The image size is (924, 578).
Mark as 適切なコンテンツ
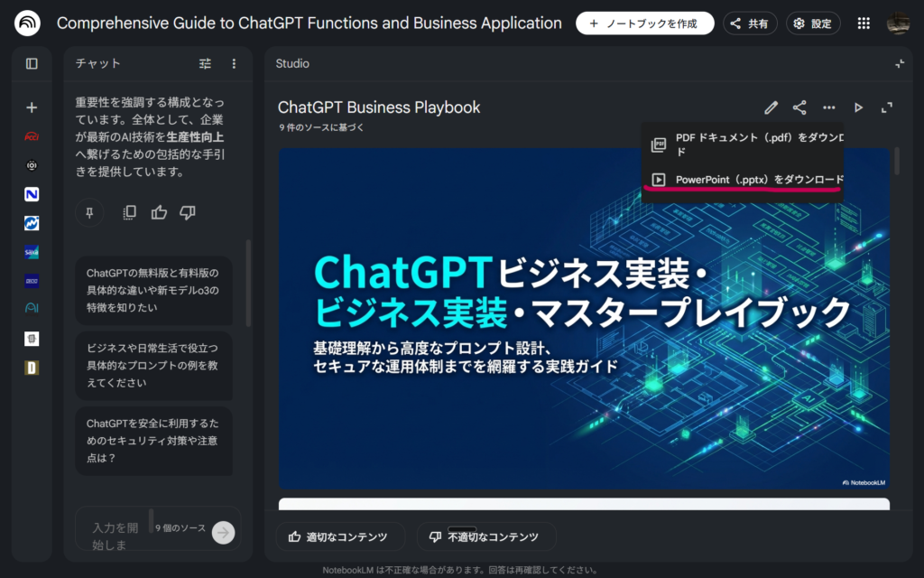coord(339,536)
